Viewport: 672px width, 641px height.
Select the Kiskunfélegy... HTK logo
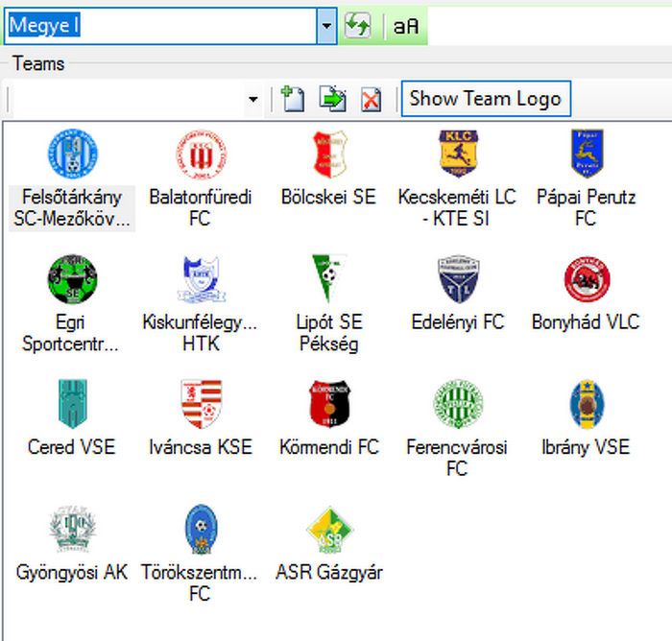point(201,279)
